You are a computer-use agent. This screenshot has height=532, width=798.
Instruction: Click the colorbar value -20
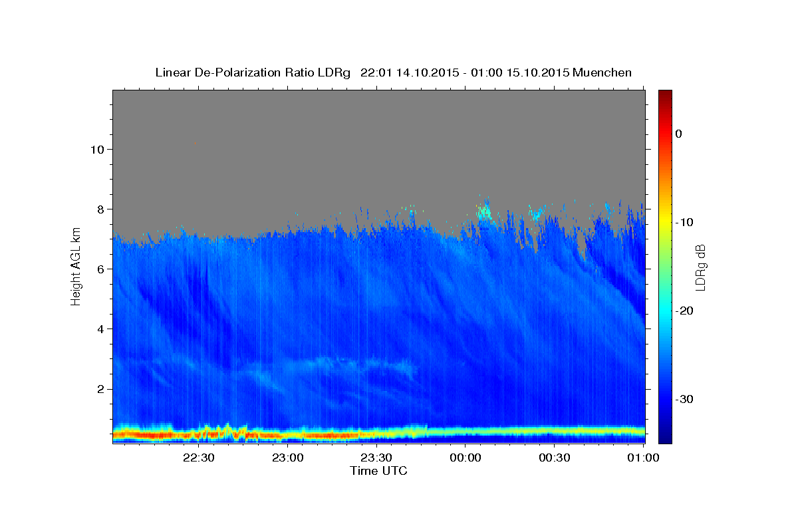pyautogui.click(x=685, y=311)
